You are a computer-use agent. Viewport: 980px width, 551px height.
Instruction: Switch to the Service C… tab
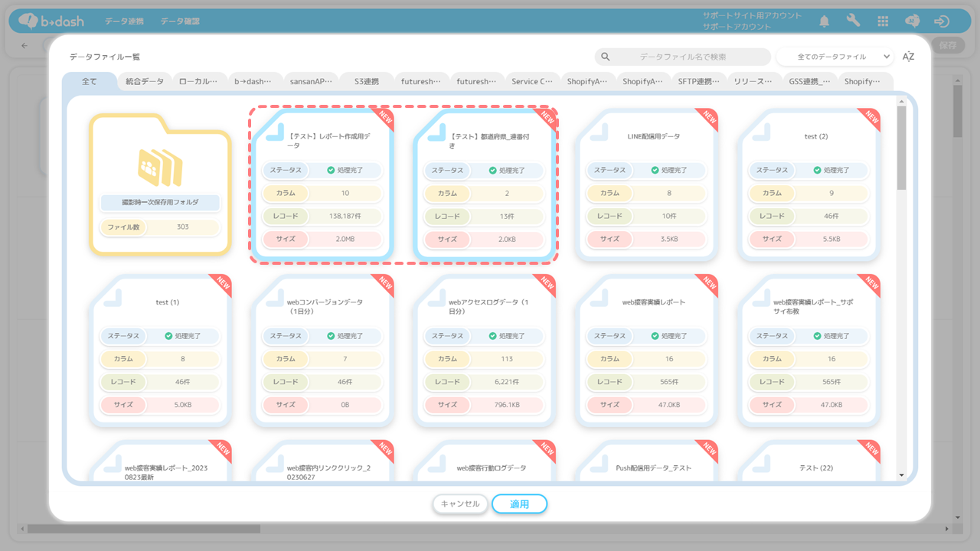[x=532, y=81]
